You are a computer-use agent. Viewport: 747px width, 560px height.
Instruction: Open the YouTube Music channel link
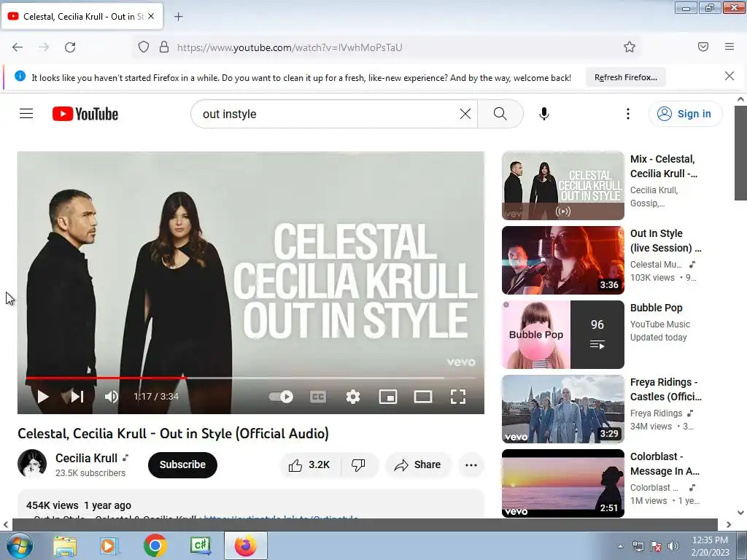[x=659, y=324]
